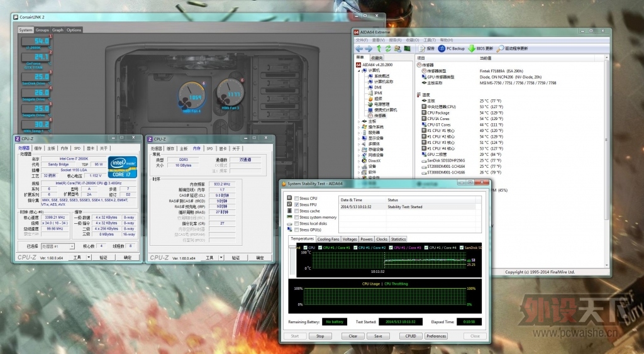Enable the Stress cache checkbox

tap(297, 211)
